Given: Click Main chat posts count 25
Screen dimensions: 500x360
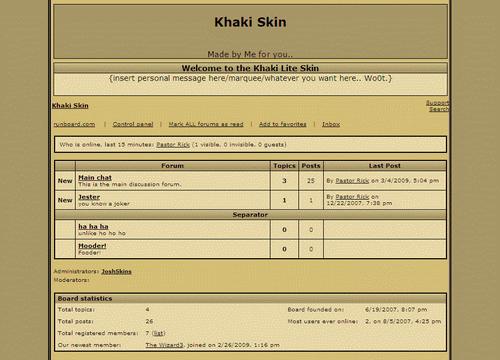Looking at the screenshot, I should (x=311, y=181).
